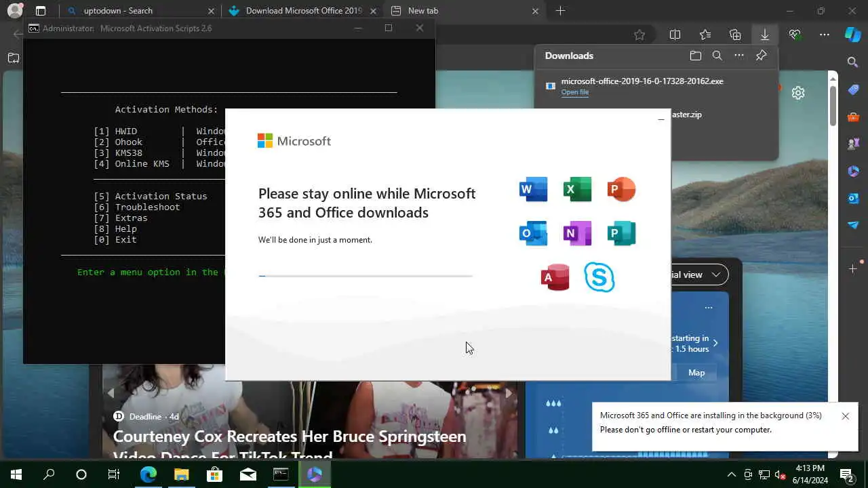Open the downloads folder icon in Downloads panel
Image resolution: width=868 pixels, height=488 pixels.
click(x=695, y=56)
